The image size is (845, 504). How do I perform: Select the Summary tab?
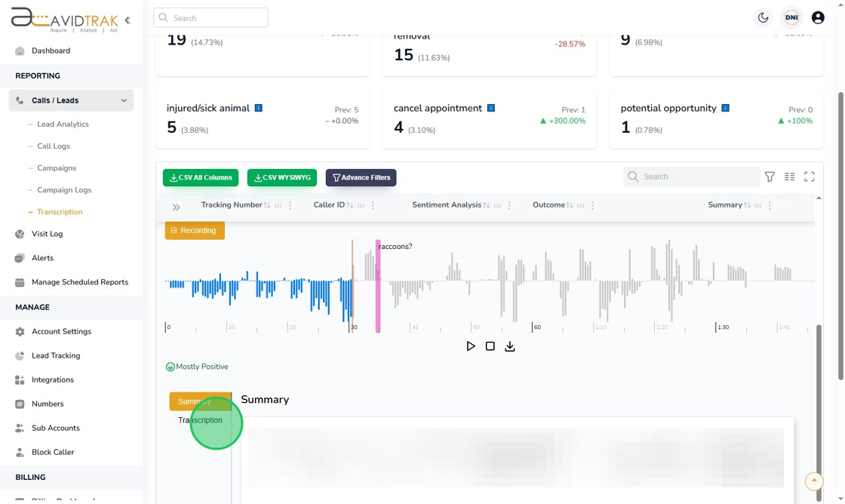(200, 401)
